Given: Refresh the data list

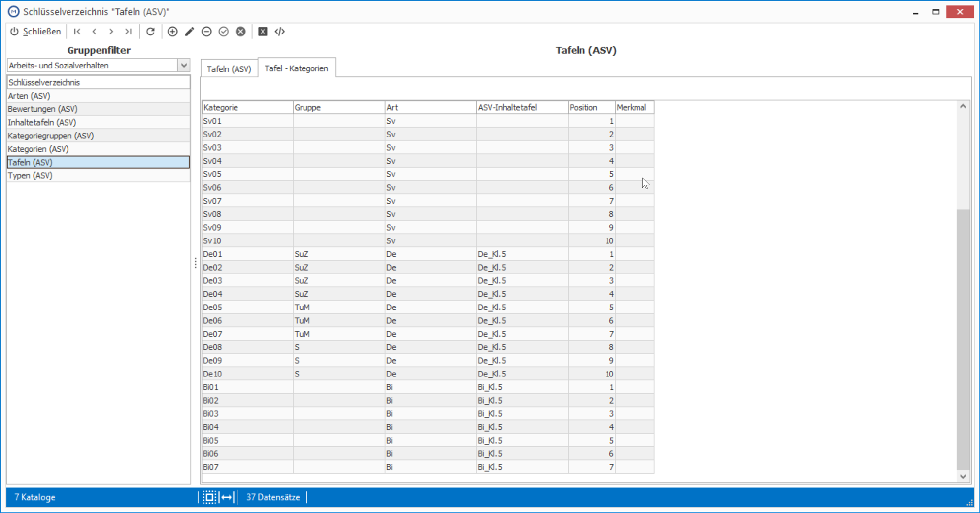Looking at the screenshot, I should click(x=150, y=32).
